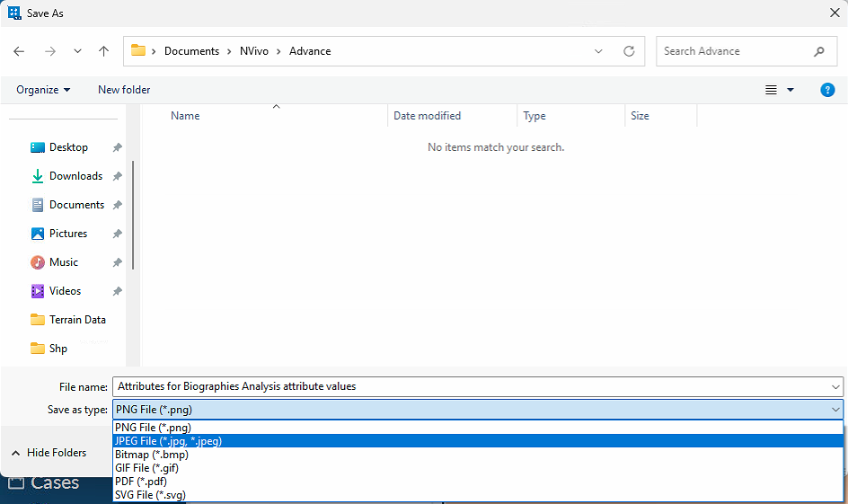848x504 pixels.
Task: Sort files by Date modified column
Action: click(x=428, y=116)
